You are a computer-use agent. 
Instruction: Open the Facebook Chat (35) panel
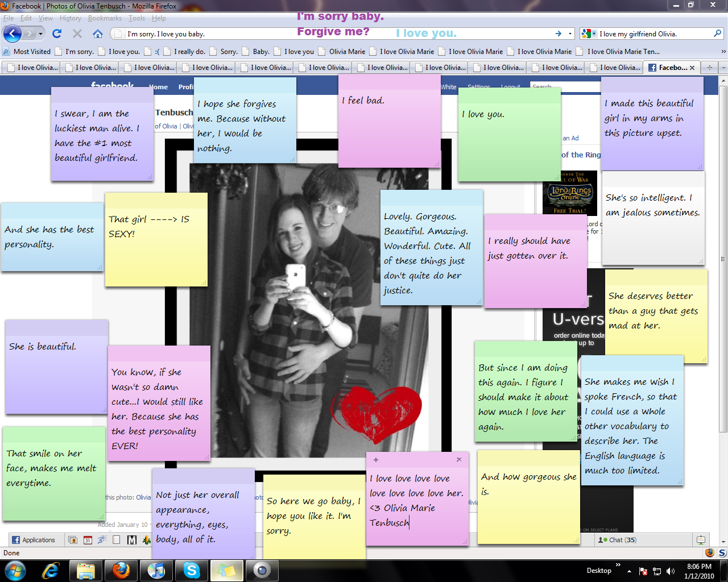click(x=643, y=540)
